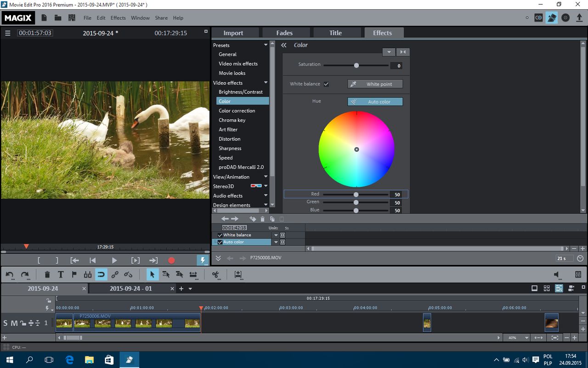The height and width of the screenshot is (368, 588).
Task: Toggle the Auto color keyframe track checkbox
Action: pos(220,242)
